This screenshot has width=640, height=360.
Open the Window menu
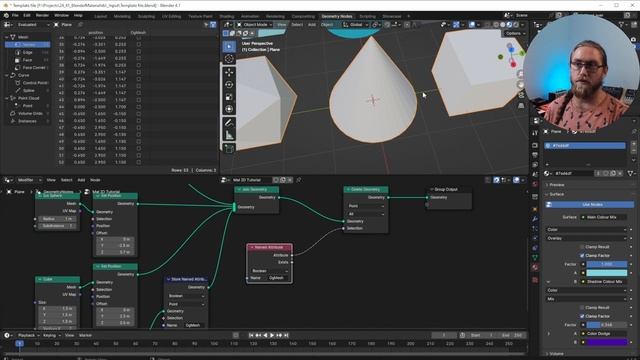61,15
